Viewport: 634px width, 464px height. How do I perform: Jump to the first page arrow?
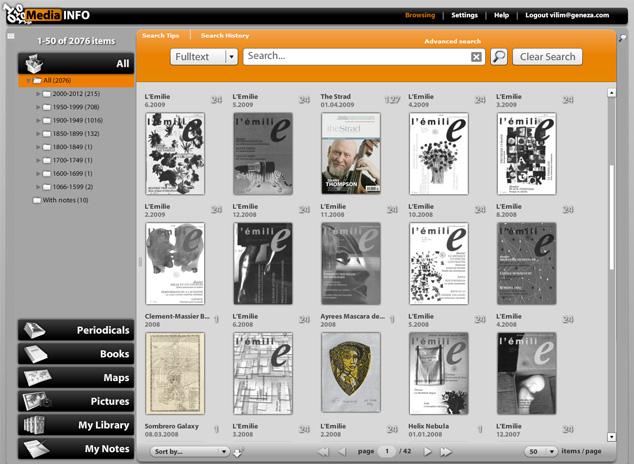[x=323, y=451]
